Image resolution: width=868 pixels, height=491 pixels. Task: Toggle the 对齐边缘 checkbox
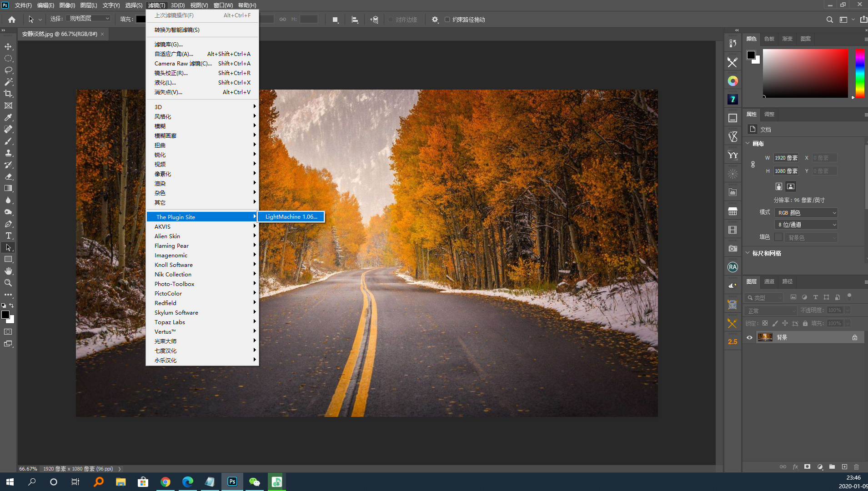[390, 20]
